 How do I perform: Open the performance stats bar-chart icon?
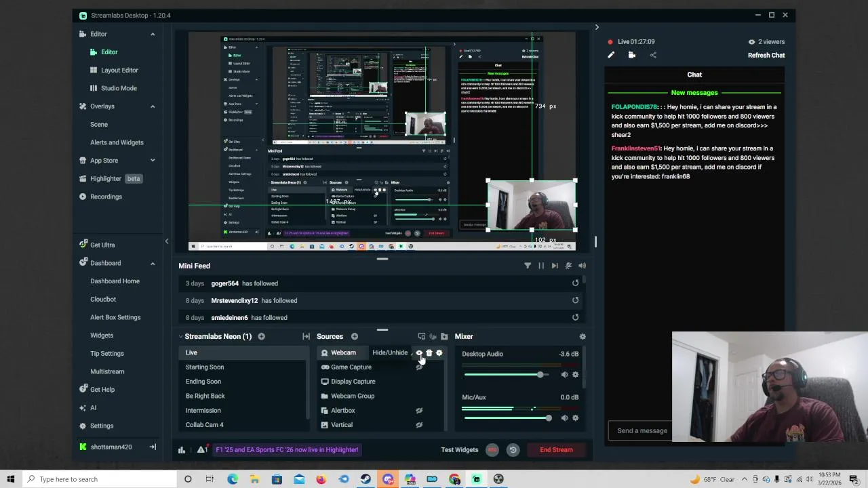point(182,450)
